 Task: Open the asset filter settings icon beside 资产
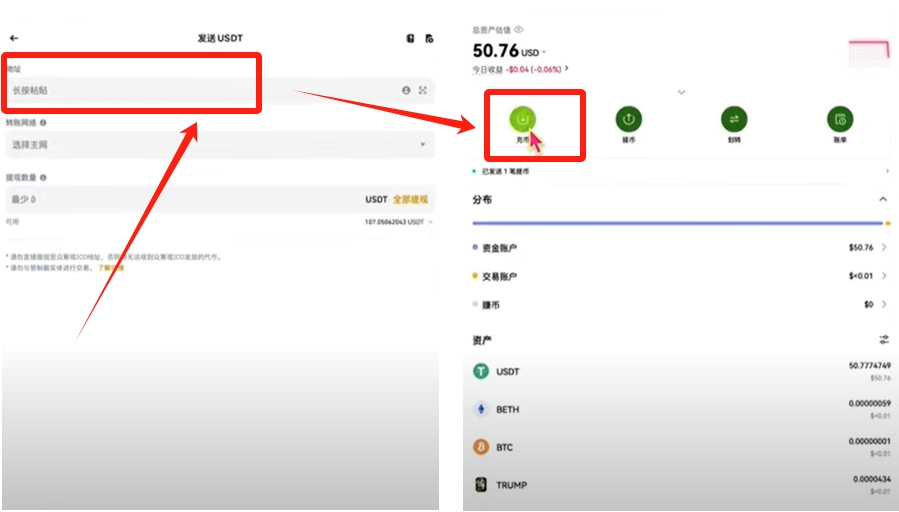(884, 339)
